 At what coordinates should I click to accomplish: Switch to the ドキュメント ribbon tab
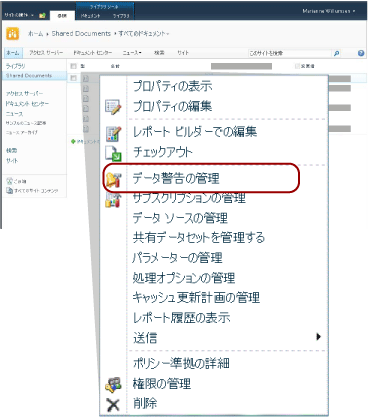(90, 16)
